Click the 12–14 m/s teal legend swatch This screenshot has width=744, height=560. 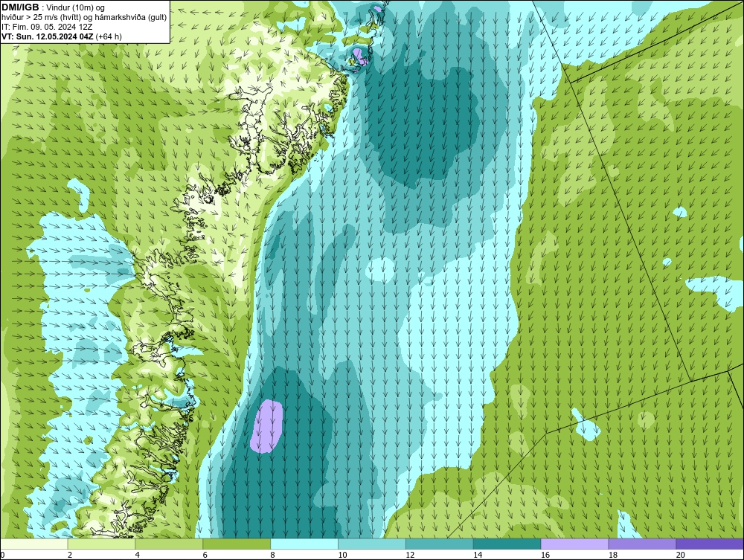click(440, 544)
